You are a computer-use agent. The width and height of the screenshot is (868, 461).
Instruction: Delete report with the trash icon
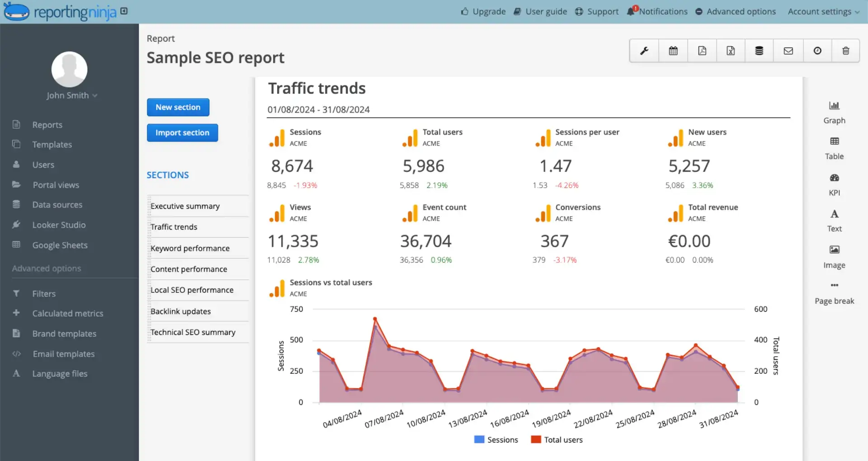coord(846,51)
